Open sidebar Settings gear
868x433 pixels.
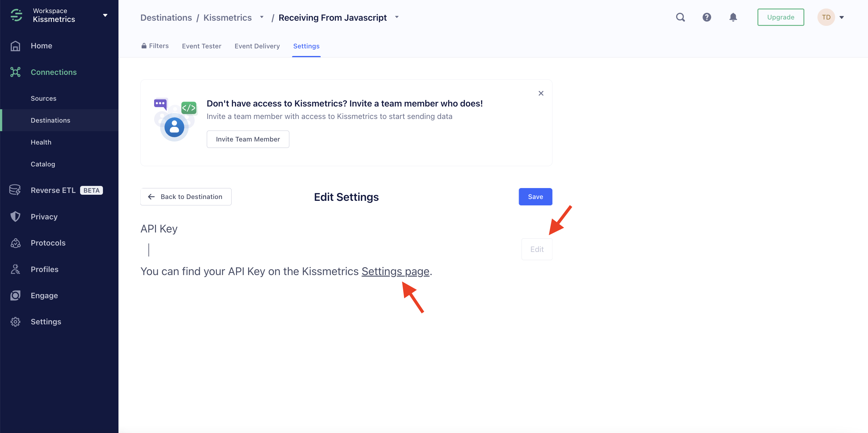16,322
